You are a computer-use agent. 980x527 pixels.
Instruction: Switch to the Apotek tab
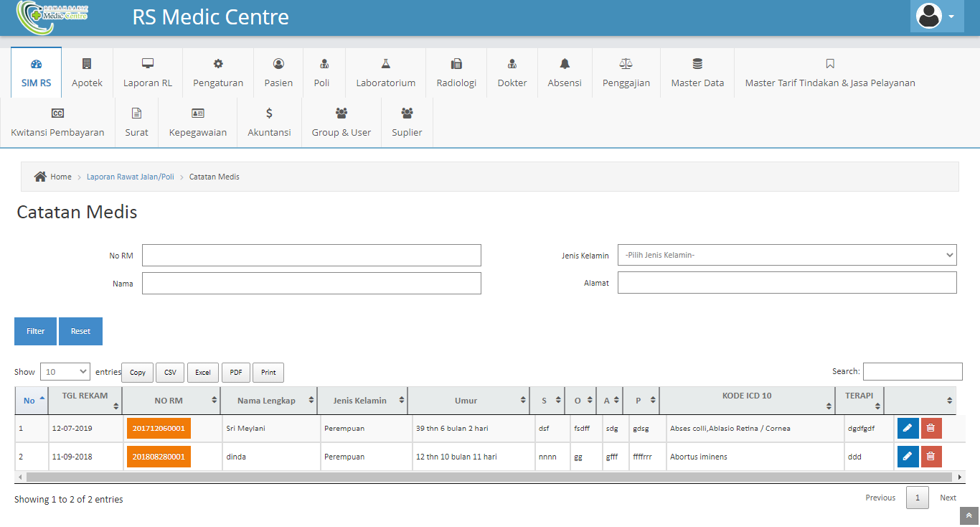click(87, 73)
